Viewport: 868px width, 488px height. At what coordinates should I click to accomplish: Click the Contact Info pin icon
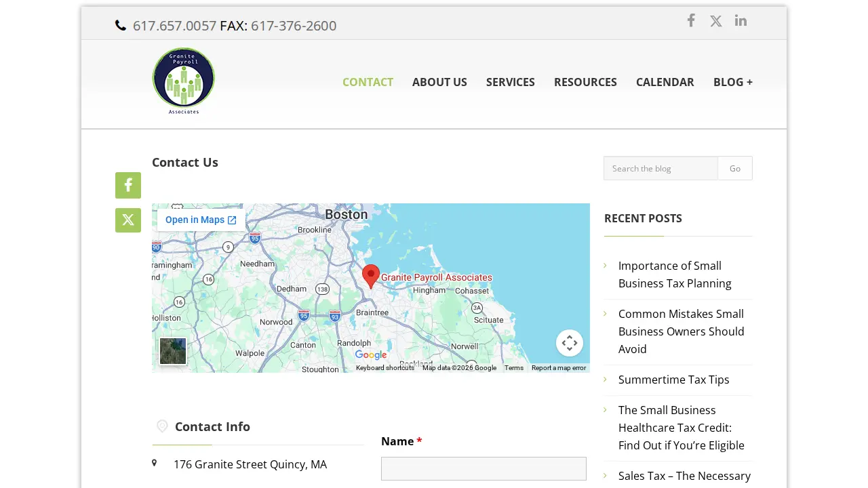coord(162,426)
